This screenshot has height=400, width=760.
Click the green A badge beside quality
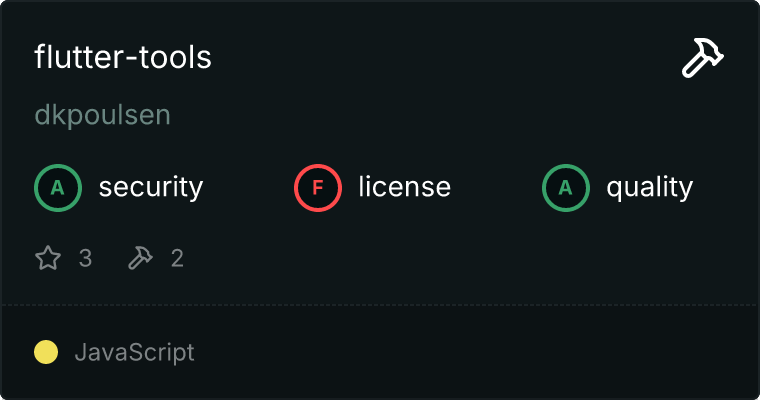[566, 187]
